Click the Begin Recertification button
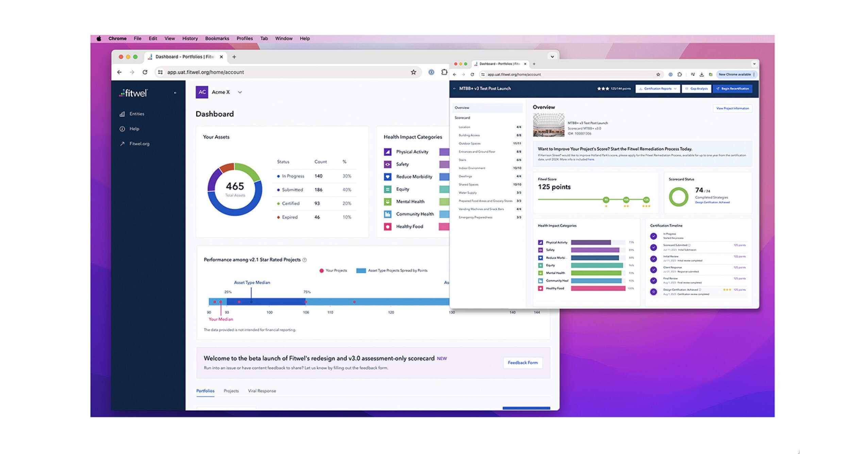Viewport: 868px width, 454px height. [x=732, y=89]
